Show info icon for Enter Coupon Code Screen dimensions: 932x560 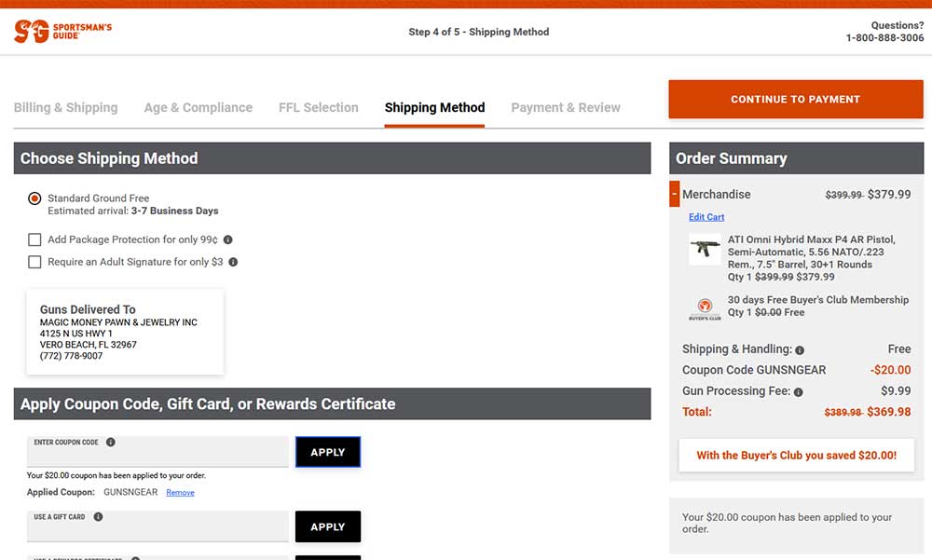tap(111, 442)
